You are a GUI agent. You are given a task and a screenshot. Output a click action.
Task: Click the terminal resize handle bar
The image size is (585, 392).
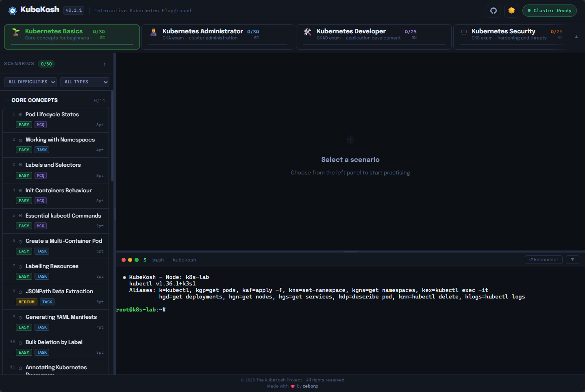pyautogui.click(x=350, y=252)
